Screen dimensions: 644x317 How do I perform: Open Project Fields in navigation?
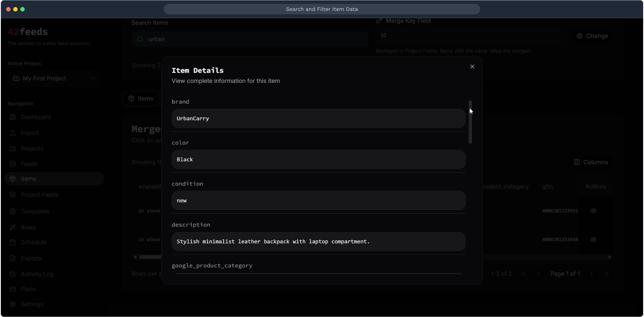point(39,195)
